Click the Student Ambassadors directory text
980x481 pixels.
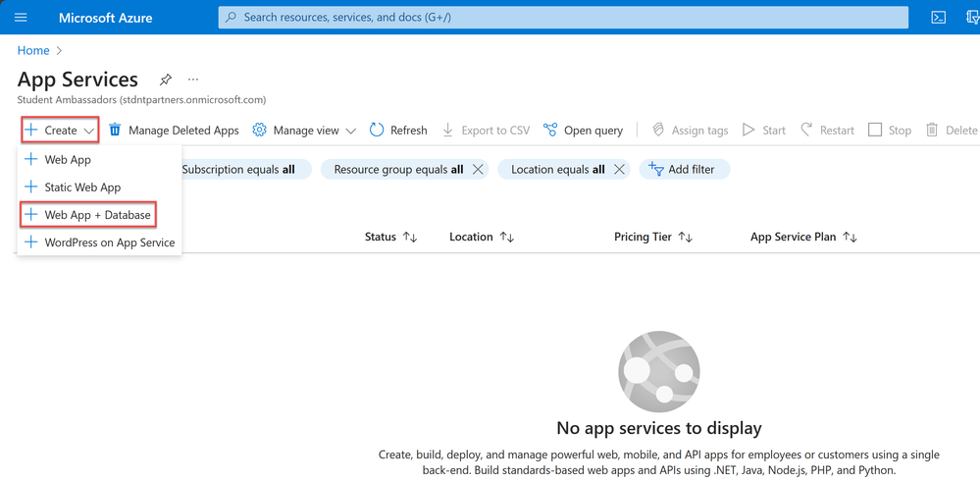pyautogui.click(x=142, y=99)
